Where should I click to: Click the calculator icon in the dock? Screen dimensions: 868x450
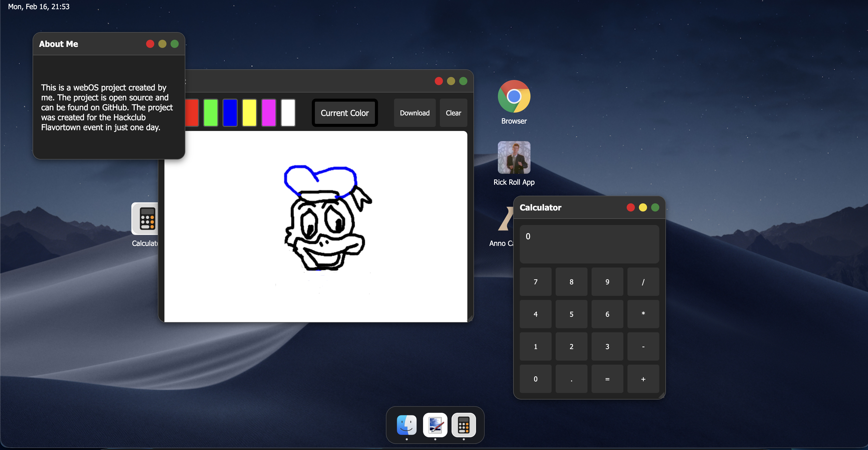coord(463,425)
